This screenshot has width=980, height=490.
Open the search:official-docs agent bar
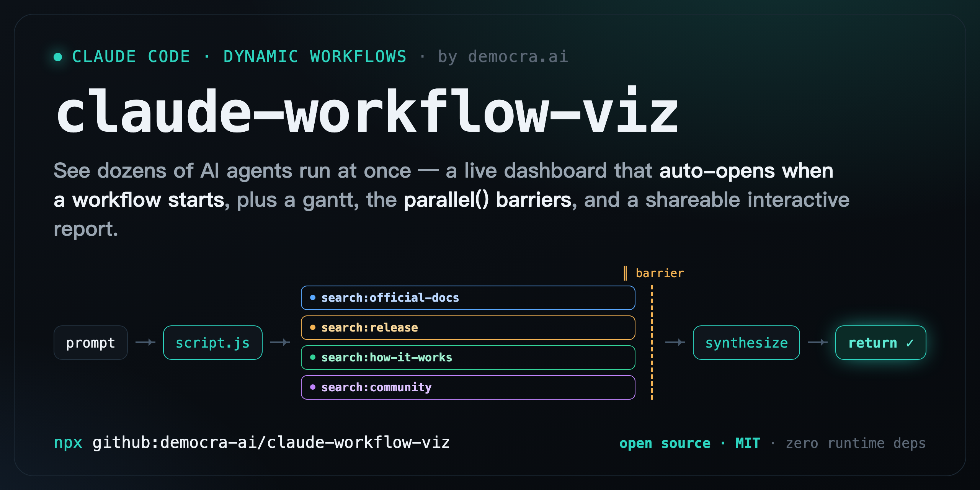point(468,298)
